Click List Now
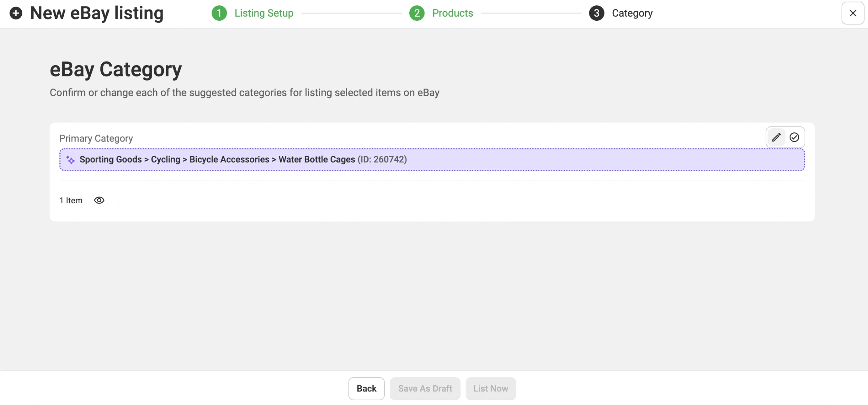The image size is (868, 405). [491, 388]
